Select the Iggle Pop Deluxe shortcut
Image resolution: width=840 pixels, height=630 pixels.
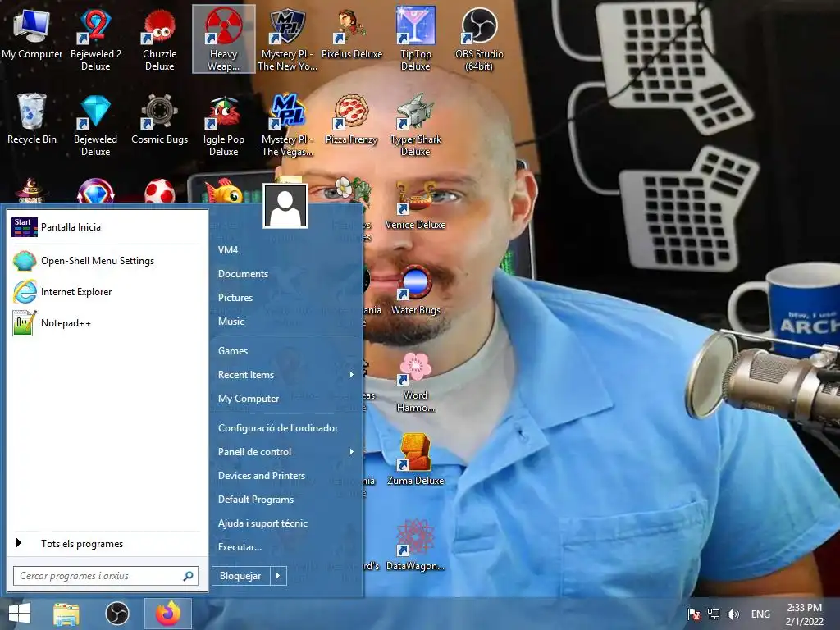coord(223,126)
